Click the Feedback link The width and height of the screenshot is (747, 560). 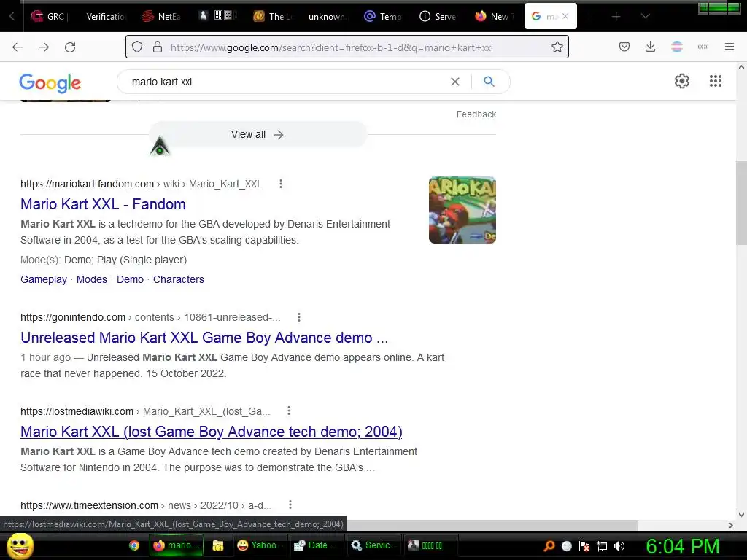[476, 114]
